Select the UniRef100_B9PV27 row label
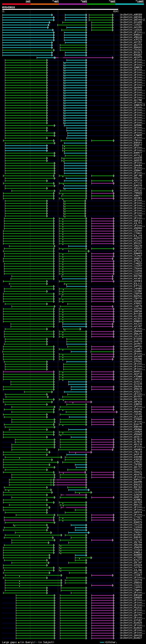The image size is (146, 644). click(x=131, y=480)
